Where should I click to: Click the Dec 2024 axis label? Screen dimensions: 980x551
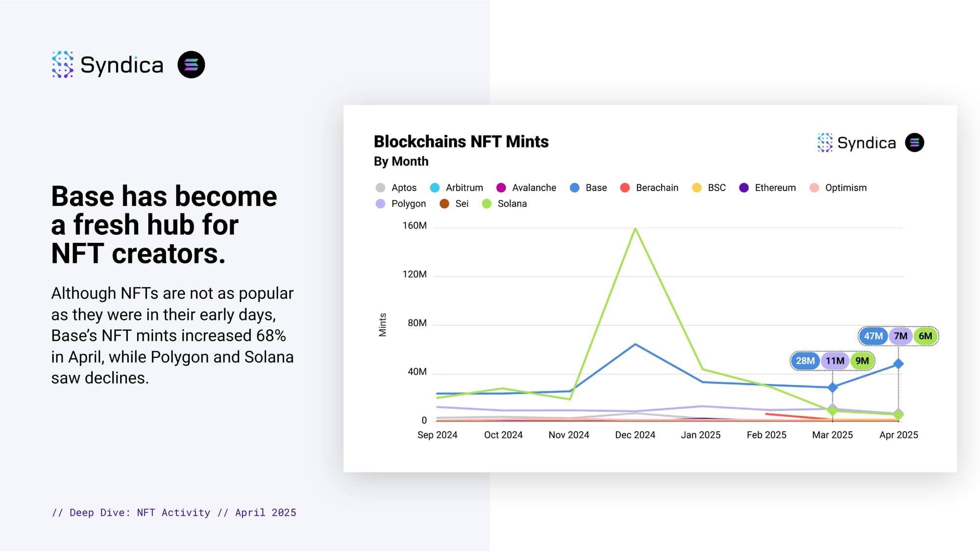tap(635, 435)
